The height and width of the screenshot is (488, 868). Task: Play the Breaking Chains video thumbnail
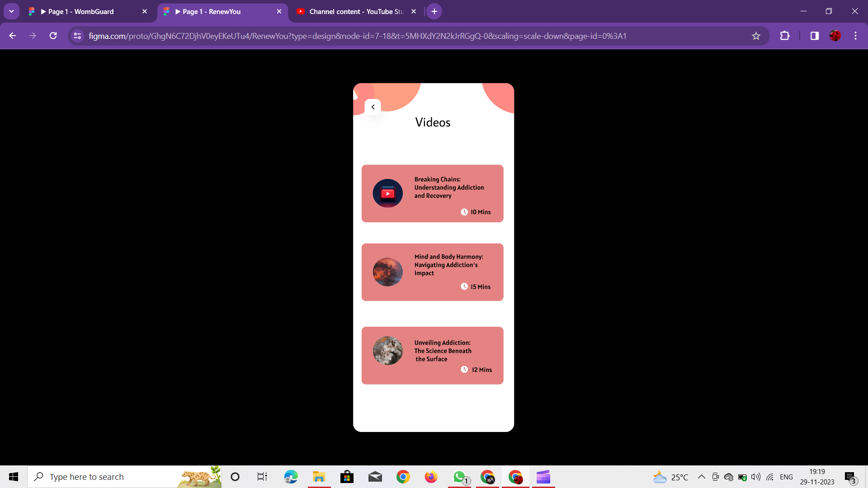tap(387, 193)
